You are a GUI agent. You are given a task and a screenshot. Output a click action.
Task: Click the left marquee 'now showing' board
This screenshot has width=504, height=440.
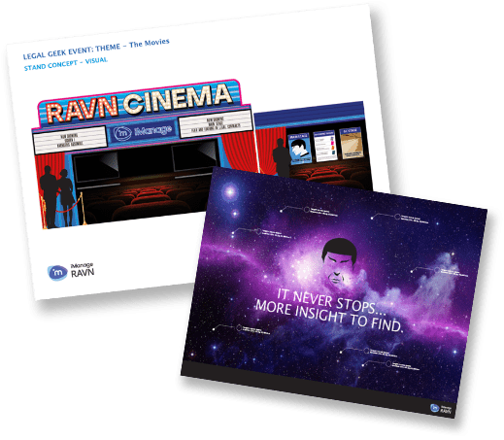[70, 140]
